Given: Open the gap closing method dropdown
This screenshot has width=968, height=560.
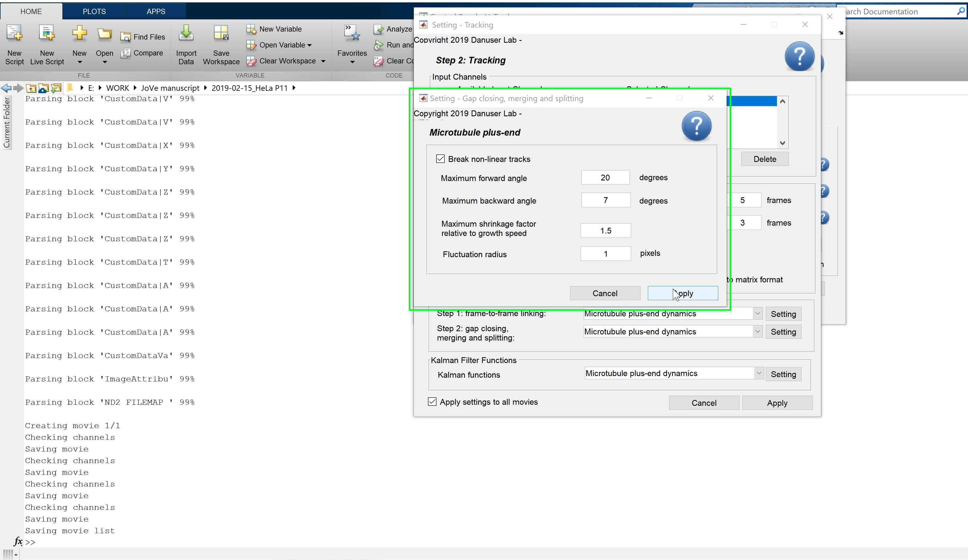Looking at the screenshot, I should (757, 332).
